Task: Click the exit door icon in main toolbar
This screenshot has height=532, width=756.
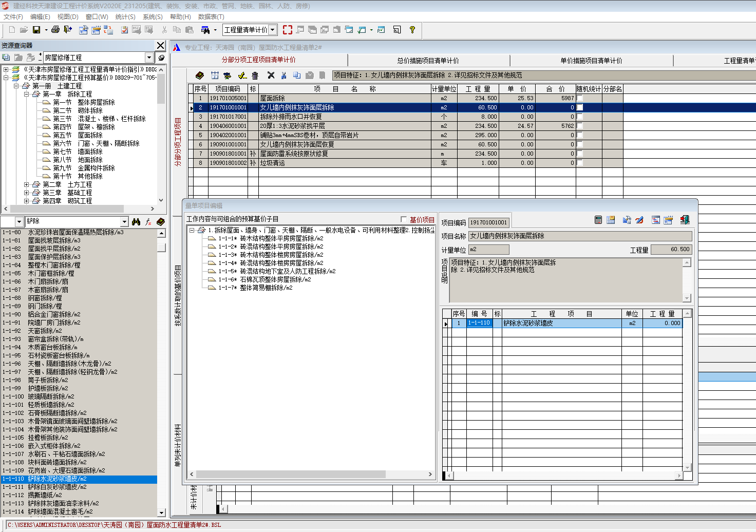Action: [x=68, y=30]
